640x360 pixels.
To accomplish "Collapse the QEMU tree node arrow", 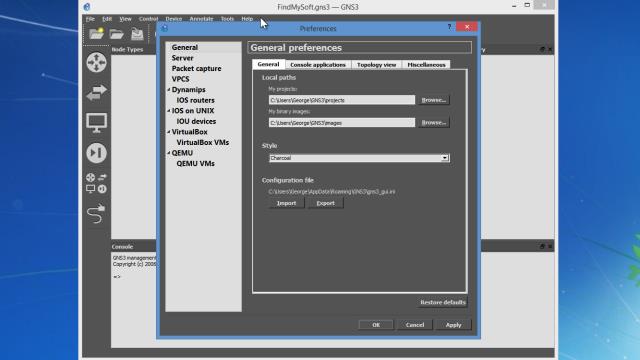I will [169, 153].
